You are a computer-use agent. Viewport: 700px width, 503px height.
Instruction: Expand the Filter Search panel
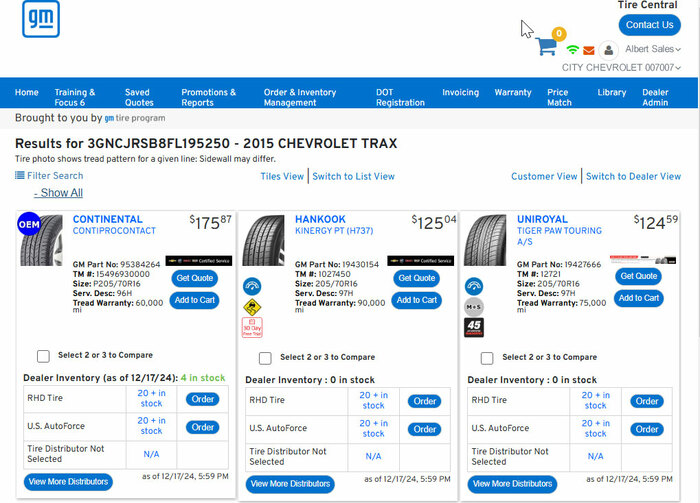pyautogui.click(x=49, y=176)
